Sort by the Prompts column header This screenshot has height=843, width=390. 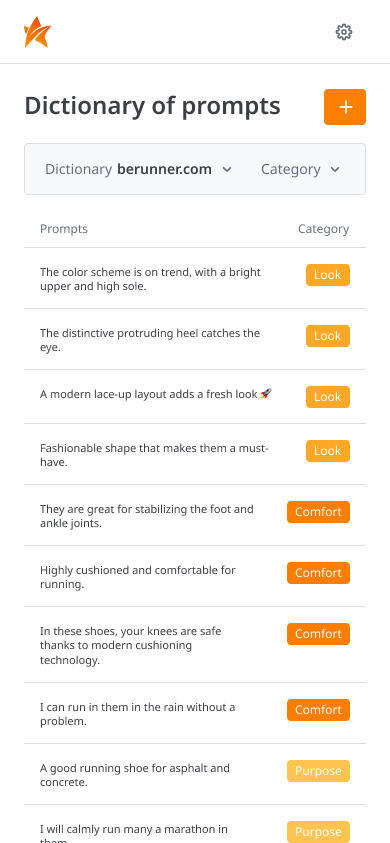click(x=63, y=229)
